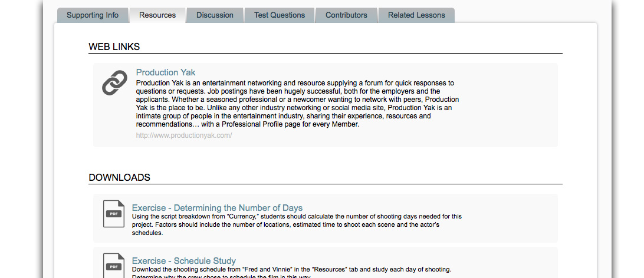
Task: Open the Related Lessons tab
Action: [x=416, y=15]
